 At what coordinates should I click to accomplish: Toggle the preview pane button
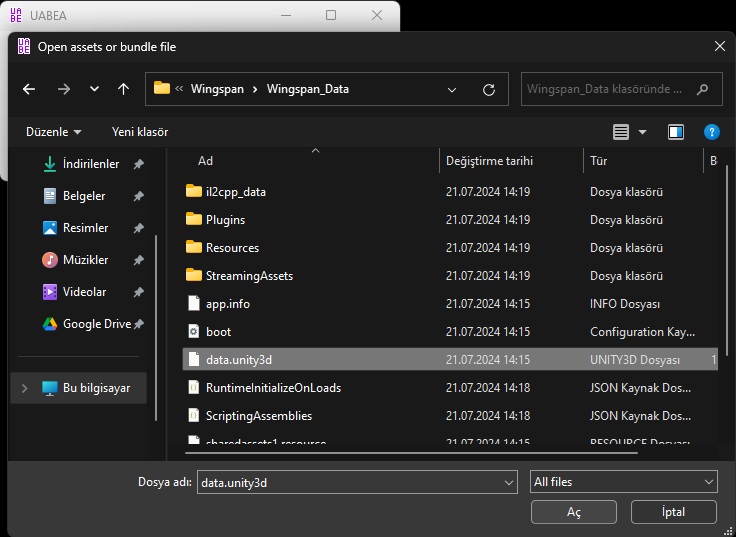(675, 132)
